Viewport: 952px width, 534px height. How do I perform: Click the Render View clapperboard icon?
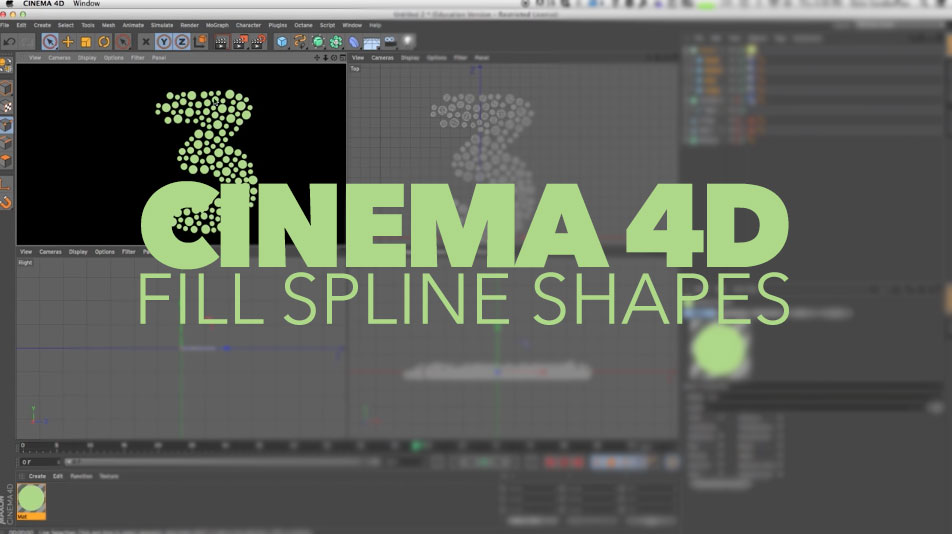coord(221,42)
